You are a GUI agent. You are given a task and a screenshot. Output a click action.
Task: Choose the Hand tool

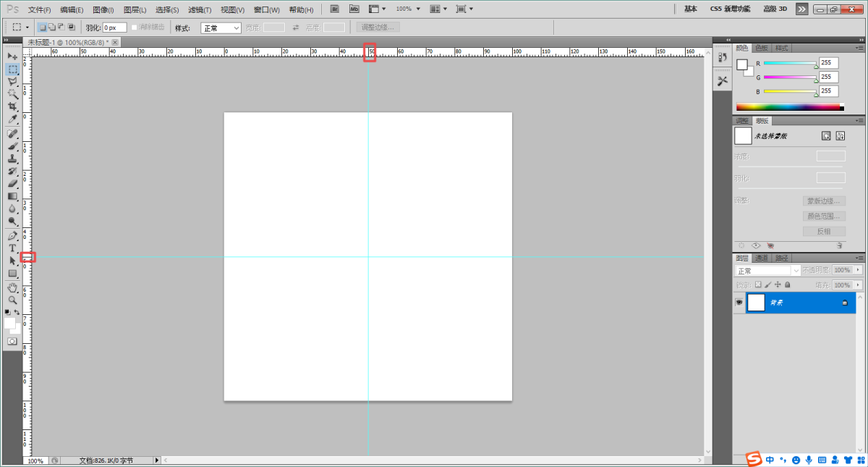point(12,287)
